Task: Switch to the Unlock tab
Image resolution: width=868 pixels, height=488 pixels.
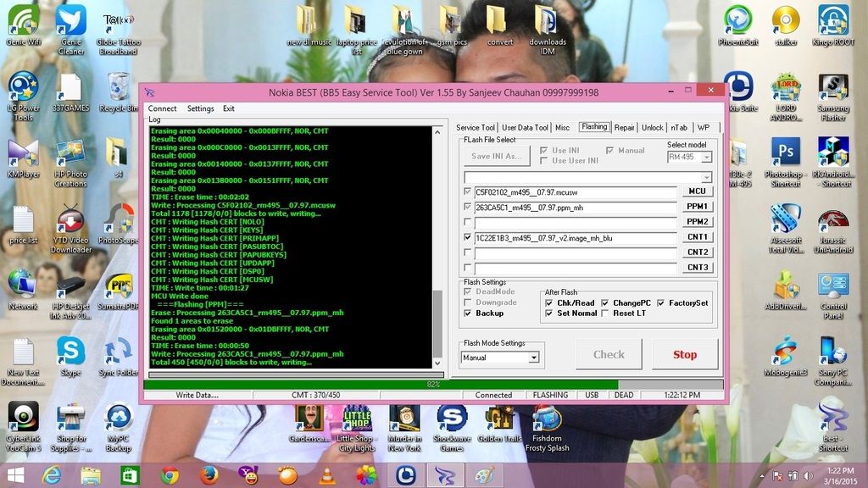Action: [x=652, y=128]
